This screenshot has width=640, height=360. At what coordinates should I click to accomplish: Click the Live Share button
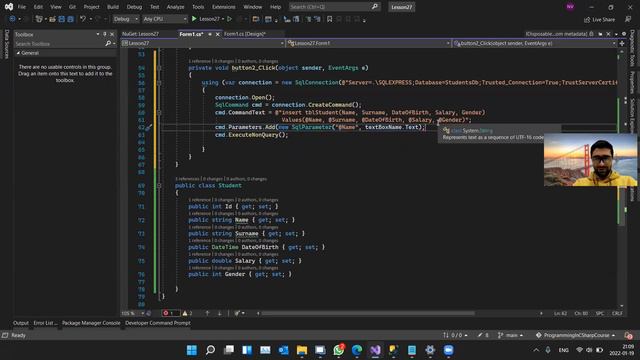pos(599,20)
